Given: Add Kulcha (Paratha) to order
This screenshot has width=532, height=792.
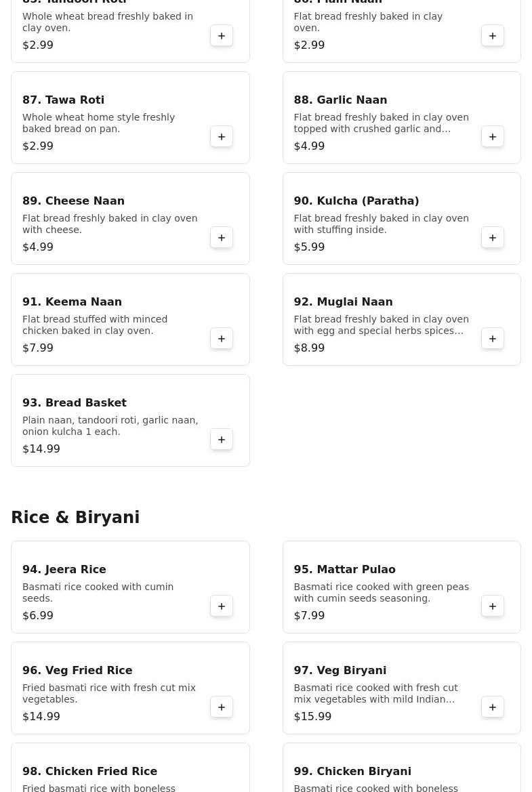Looking at the screenshot, I should (493, 238).
